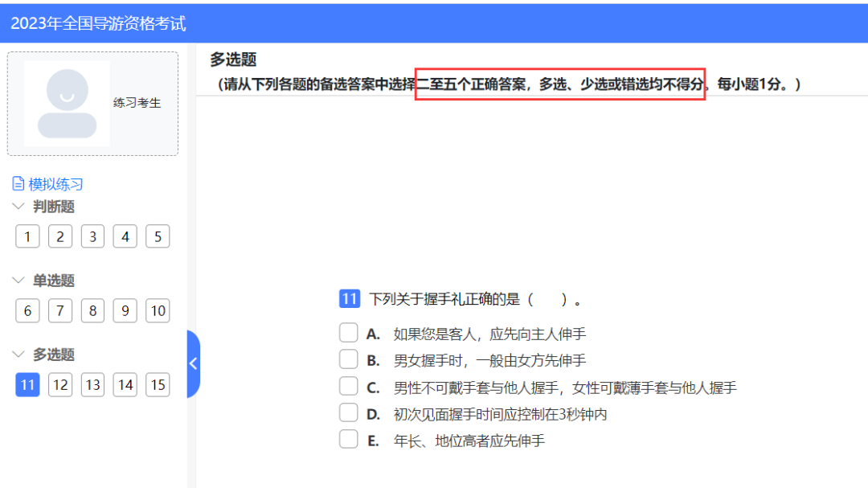Click the 多选题 label in the sidebar
The width and height of the screenshot is (868, 488).
coord(54,355)
